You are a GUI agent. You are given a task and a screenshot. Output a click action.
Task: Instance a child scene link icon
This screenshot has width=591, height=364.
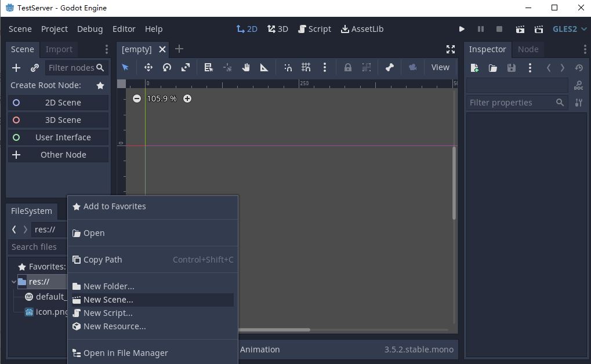coord(35,68)
